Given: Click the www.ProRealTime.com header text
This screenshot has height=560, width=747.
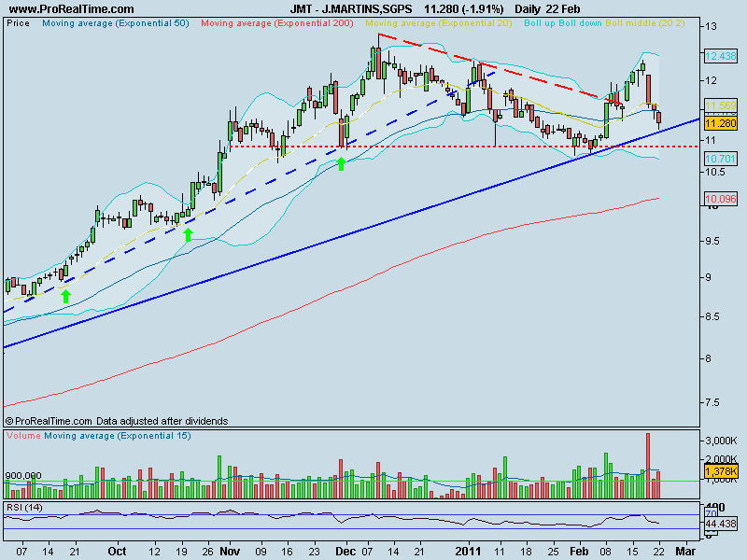Looking at the screenshot, I should 72,9.
